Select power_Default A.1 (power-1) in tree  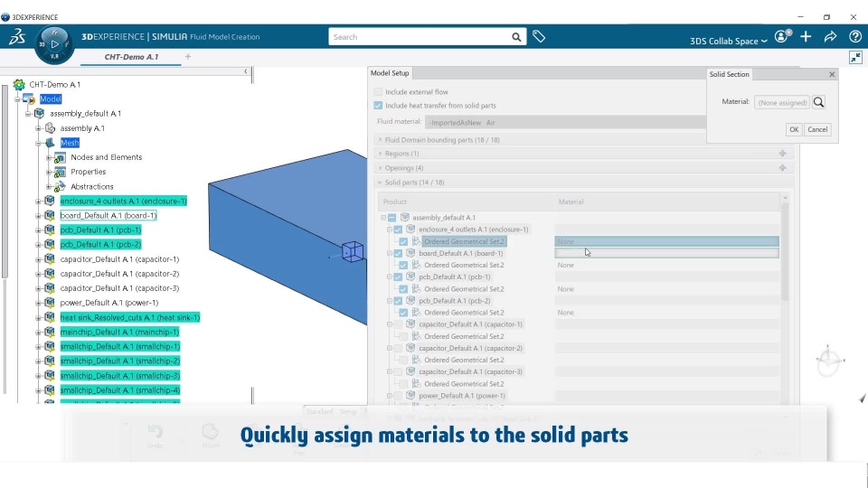tap(109, 303)
